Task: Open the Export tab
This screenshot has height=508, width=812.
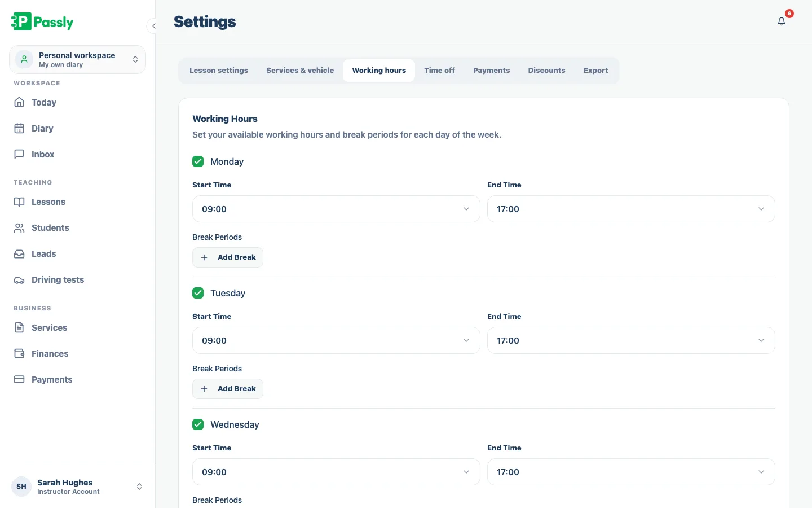Action: point(595,71)
